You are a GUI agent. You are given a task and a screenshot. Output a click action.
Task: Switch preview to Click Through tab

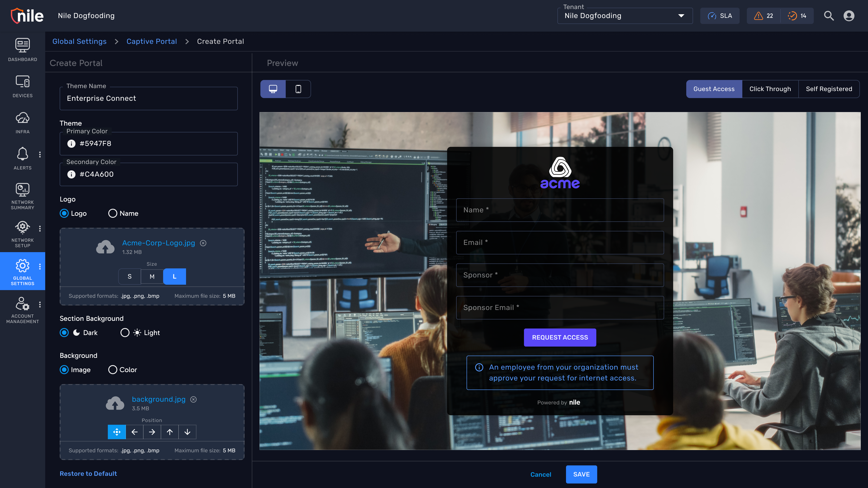click(x=770, y=89)
